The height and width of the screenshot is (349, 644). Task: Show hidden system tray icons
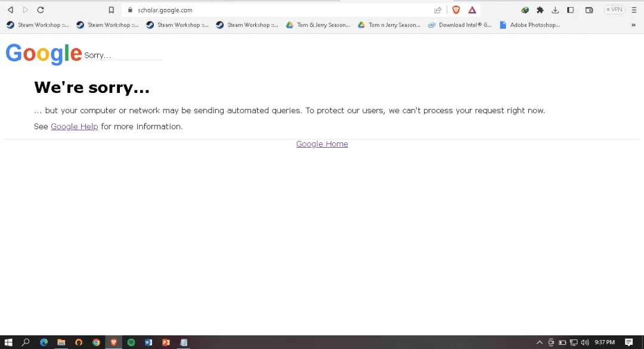539,342
